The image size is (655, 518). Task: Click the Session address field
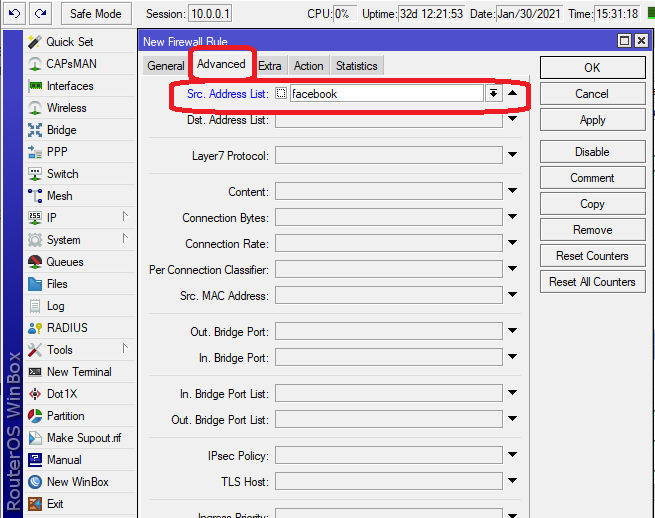click(x=210, y=14)
